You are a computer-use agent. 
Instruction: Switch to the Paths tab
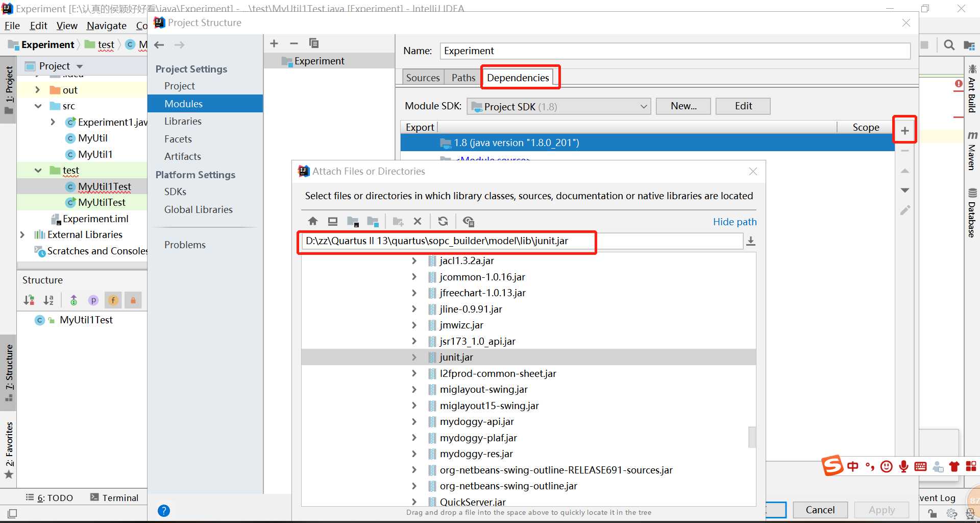coord(463,78)
